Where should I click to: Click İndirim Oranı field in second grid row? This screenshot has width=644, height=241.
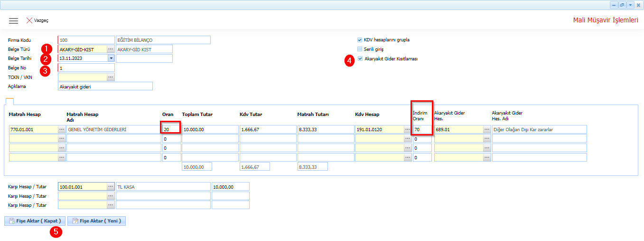(x=422, y=138)
